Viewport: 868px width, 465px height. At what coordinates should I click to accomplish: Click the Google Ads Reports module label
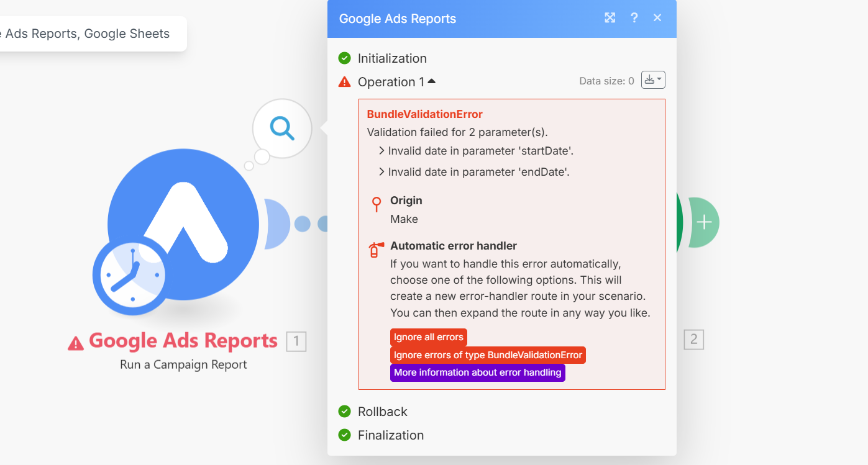pos(183,341)
